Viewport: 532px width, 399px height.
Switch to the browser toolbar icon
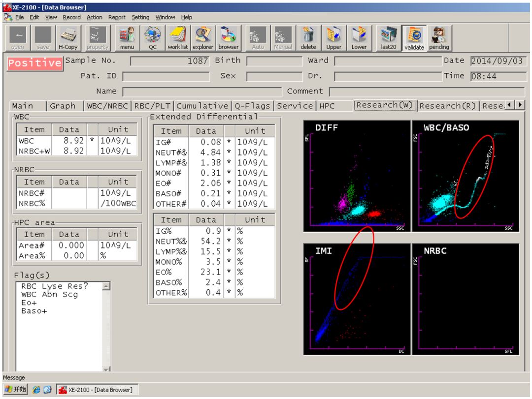(x=229, y=38)
